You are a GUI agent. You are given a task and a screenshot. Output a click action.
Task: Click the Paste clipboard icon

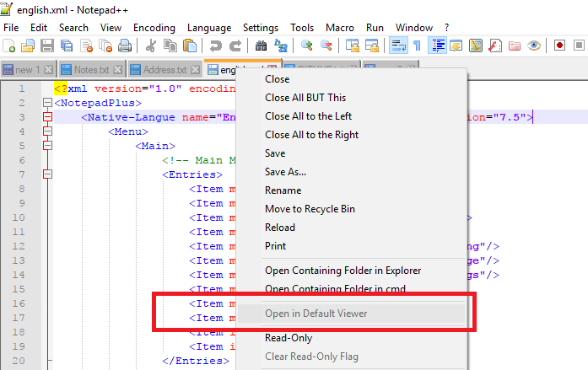tap(190, 46)
